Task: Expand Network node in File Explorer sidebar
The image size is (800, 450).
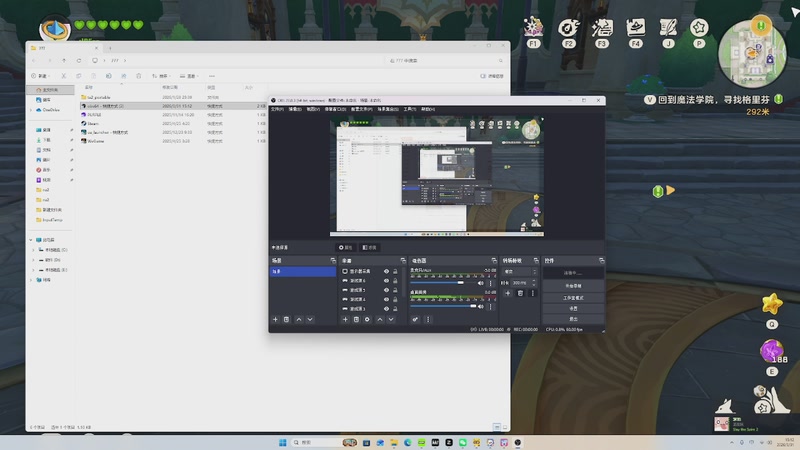Action: (x=31, y=280)
